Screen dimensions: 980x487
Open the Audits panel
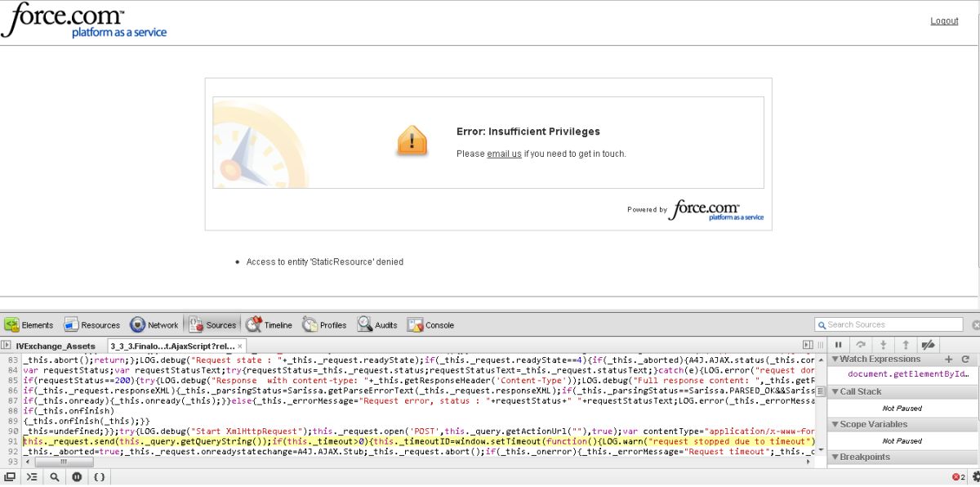click(x=377, y=325)
